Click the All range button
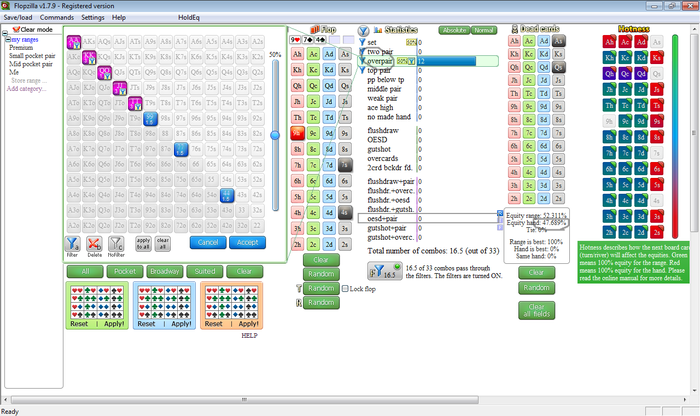The height and width of the screenshot is (416, 700). 85,271
